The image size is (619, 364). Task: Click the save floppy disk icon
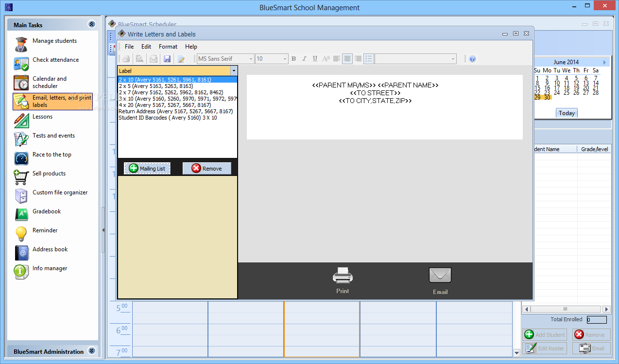(167, 59)
